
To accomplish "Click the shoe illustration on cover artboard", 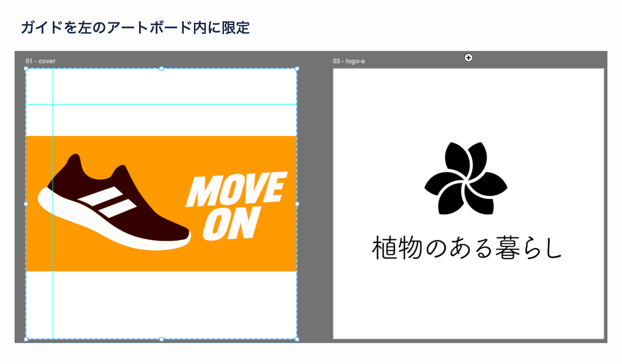I will [x=114, y=202].
